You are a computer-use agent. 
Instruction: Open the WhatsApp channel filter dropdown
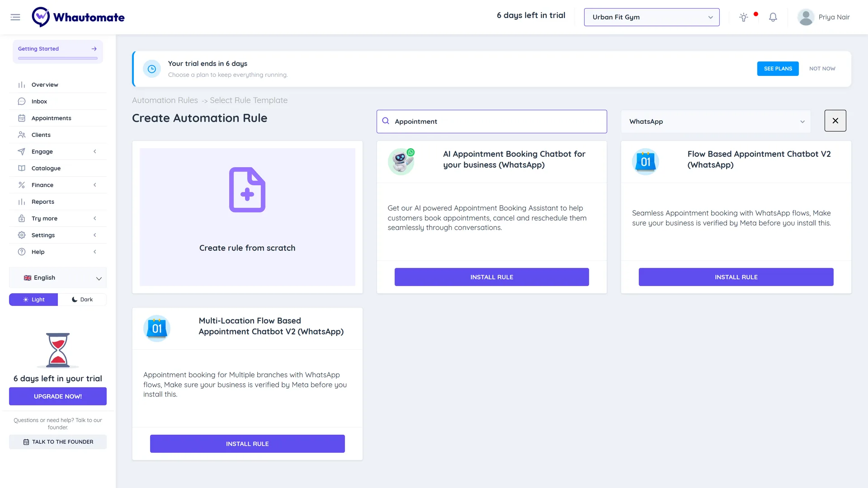coord(716,122)
